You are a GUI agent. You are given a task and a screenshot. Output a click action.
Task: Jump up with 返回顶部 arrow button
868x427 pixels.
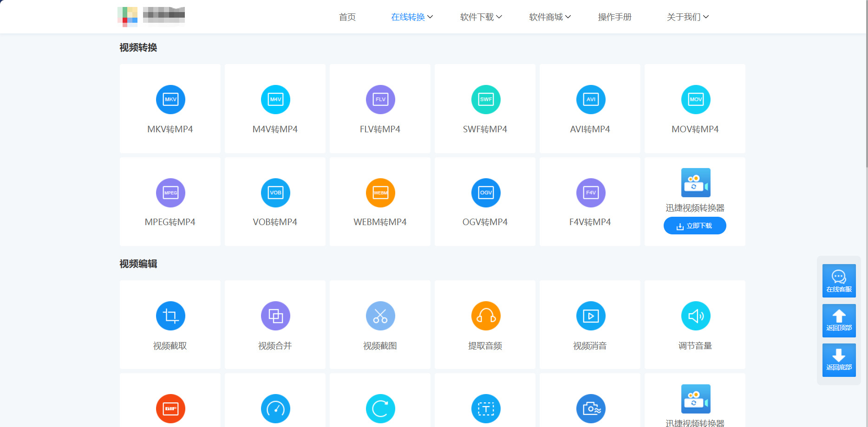[839, 321]
